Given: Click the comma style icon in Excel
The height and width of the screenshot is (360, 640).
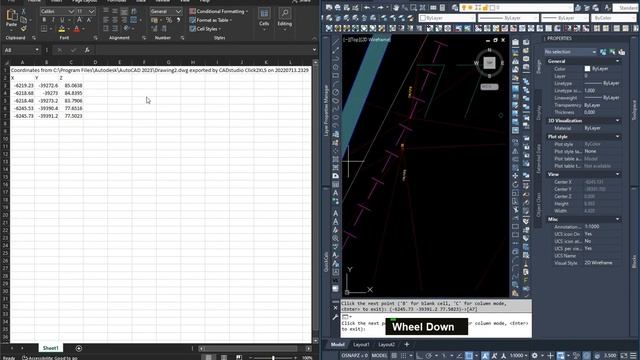Looking at the screenshot, I should point(178,20).
